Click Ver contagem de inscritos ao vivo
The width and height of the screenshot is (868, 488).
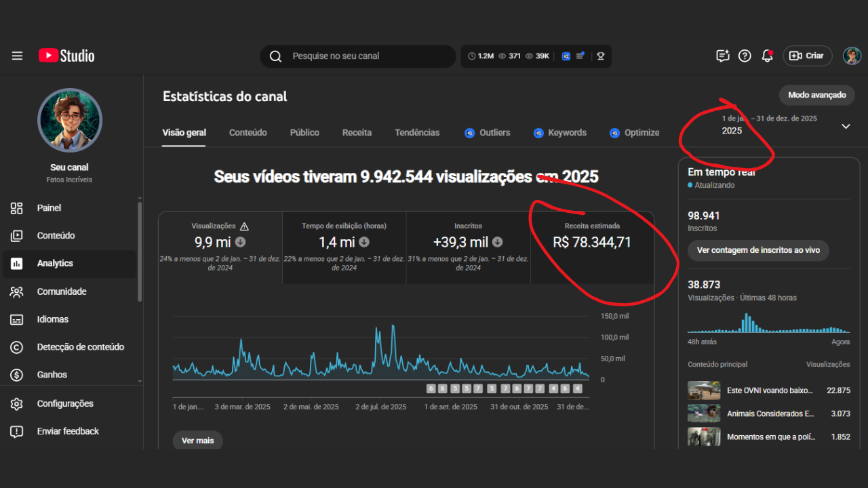pyautogui.click(x=758, y=250)
